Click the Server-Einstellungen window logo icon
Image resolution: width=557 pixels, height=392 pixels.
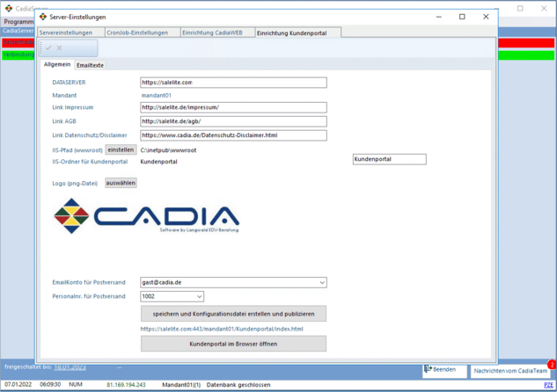pyautogui.click(x=43, y=17)
